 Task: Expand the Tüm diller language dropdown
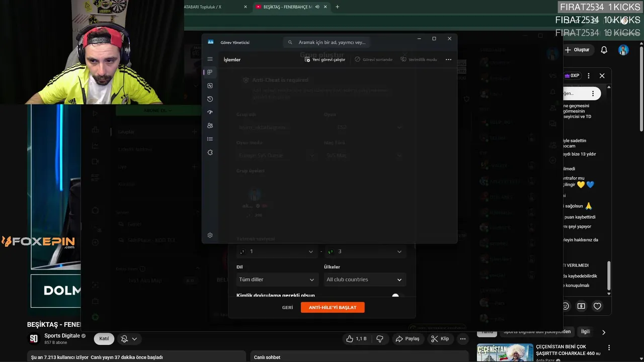pos(277,280)
